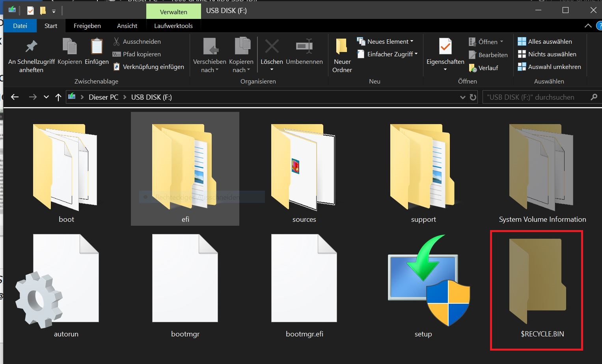The height and width of the screenshot is (364, 602).
Task: Open the Neues Element dropdown
Action: coord(385,41)
